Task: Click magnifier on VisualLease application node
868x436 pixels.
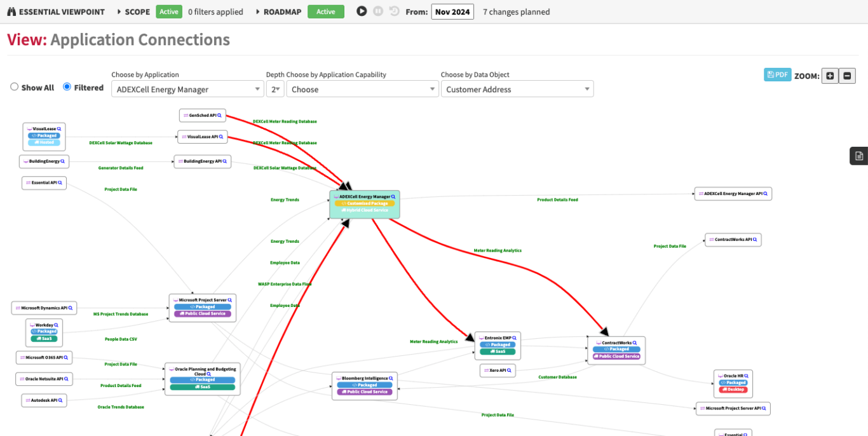Action: (59, 128)
